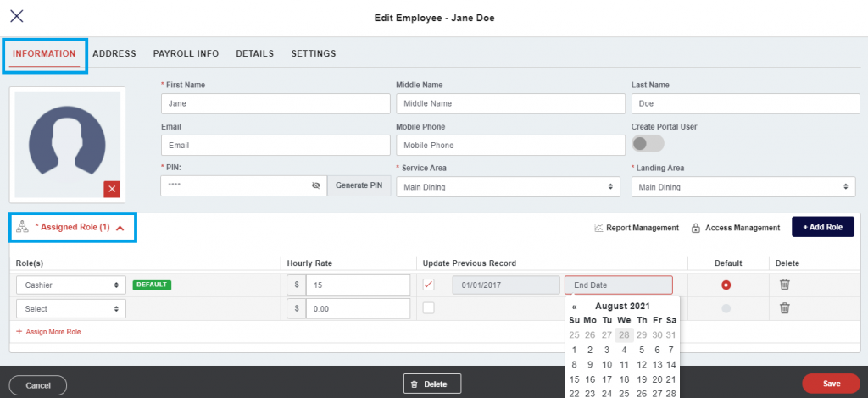Delete the Select role row trash icon

click(784, 308)
